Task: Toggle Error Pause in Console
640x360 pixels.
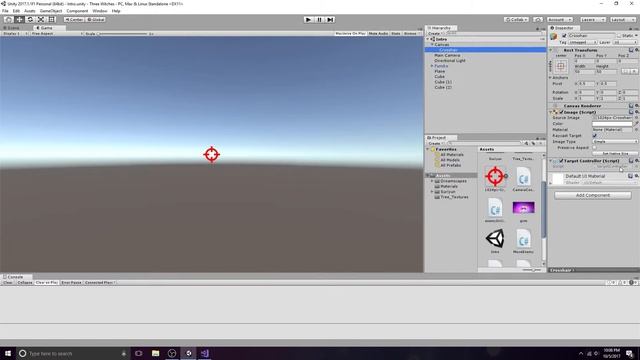Action: 71,282
